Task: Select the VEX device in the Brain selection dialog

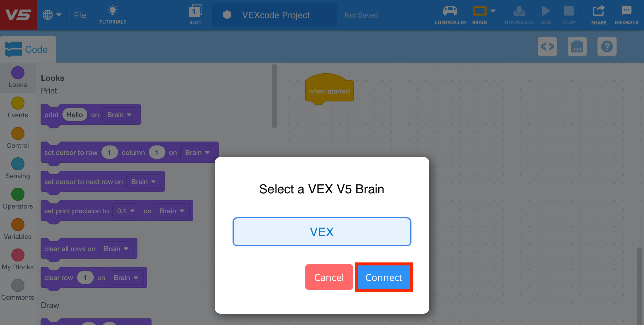Action: click(x=322, y=232)
